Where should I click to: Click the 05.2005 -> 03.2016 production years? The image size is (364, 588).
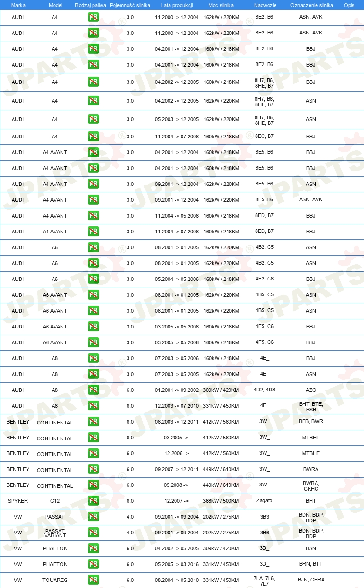(x=177, y=565)
